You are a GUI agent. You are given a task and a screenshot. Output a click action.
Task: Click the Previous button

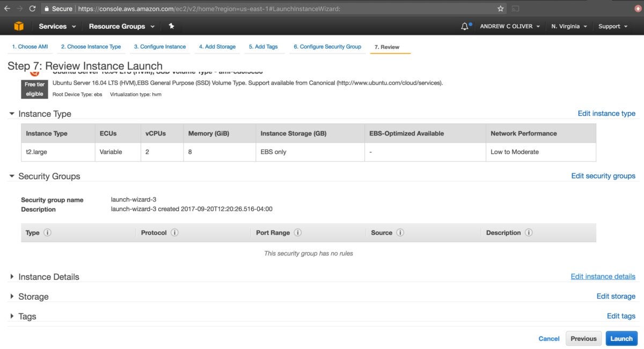point(583,339)
